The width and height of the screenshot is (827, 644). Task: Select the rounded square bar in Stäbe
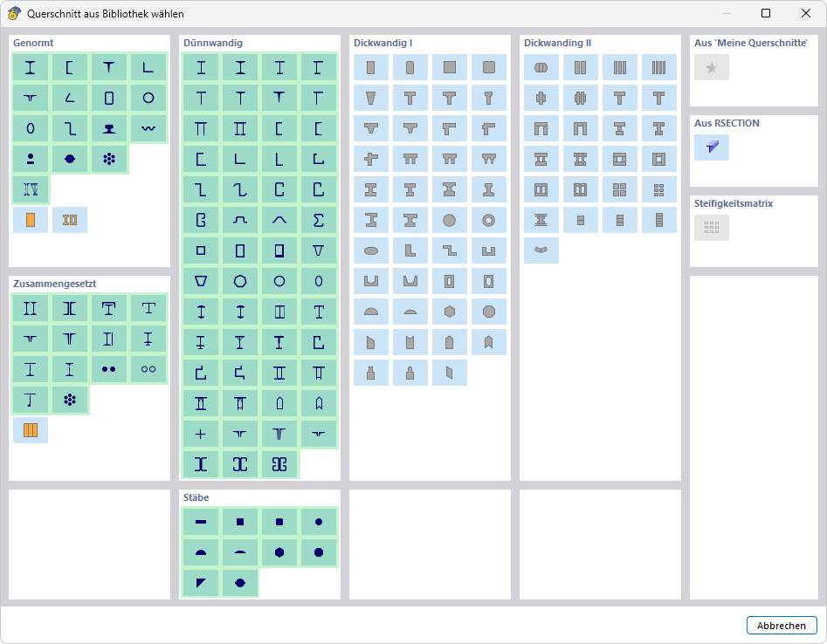click(279, 522)
